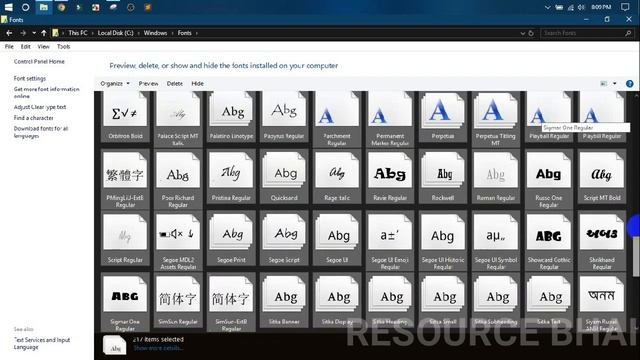This screenshot has height=360, width=640.
Task: Click the Search Fonts input field
Action: [587, 33]
